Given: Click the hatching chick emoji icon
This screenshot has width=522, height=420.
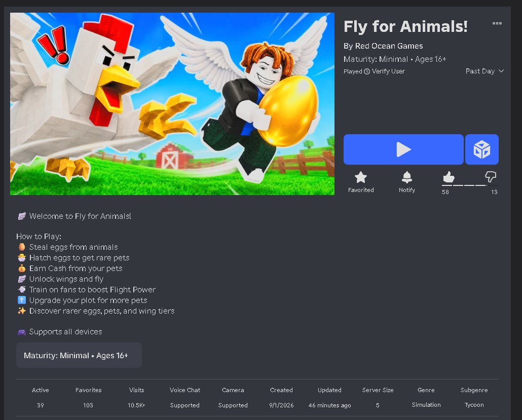Looking at the screenshot, I should point(22,257).
